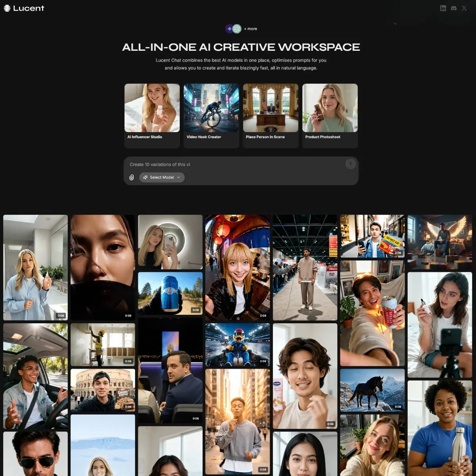Select the Video Hook Creator card
The width and height of the screenshot is (476, 476).
click(211, 115)
